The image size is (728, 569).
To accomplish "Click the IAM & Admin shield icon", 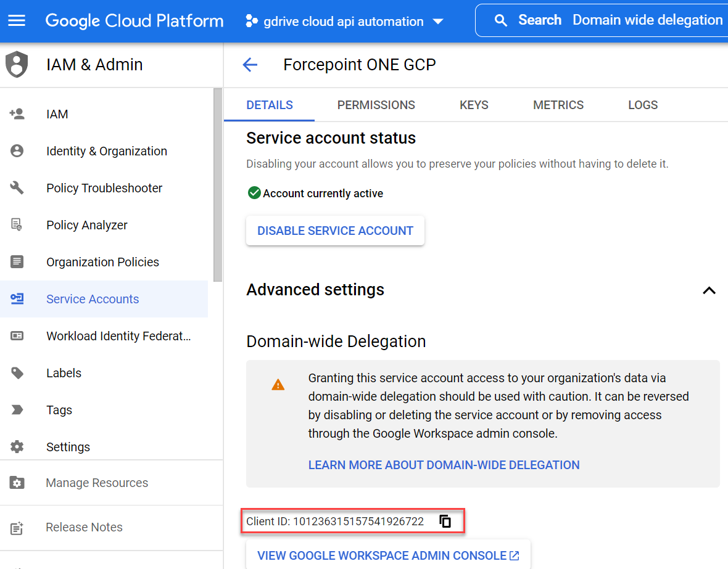I will (x=17, y=63).
